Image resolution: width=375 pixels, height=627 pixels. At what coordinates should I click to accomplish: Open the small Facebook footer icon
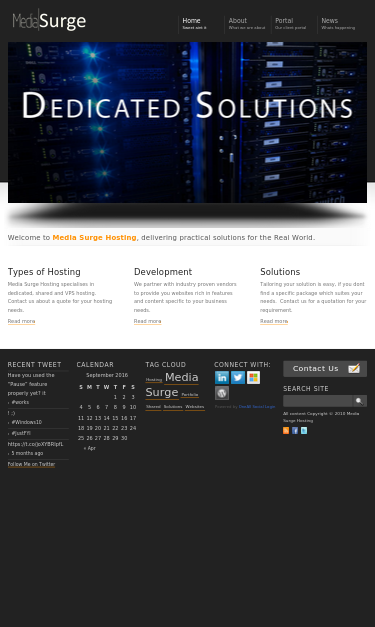pos(295,431)
